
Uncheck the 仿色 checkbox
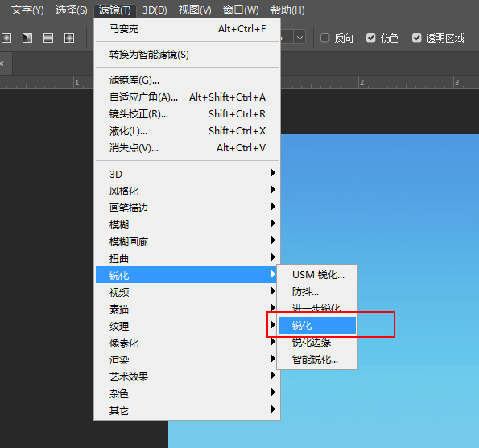[371, 38]
